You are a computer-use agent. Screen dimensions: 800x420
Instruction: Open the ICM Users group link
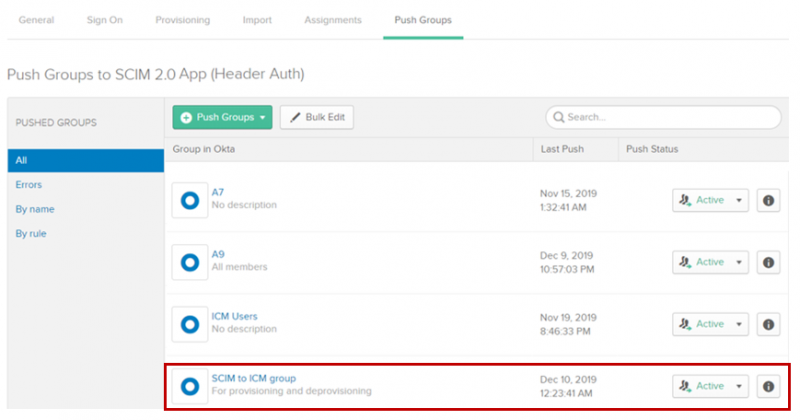(x=234, y=316)
